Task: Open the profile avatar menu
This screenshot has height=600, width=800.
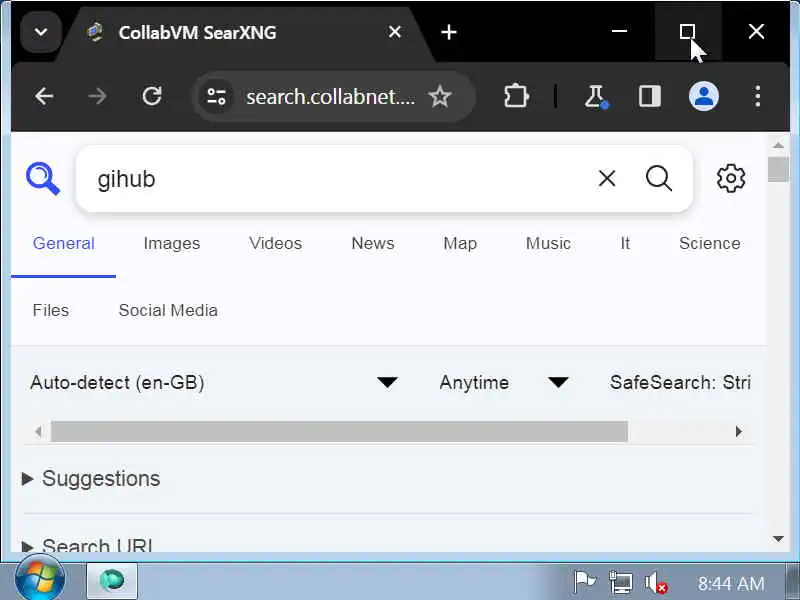Action: point(704,96)
